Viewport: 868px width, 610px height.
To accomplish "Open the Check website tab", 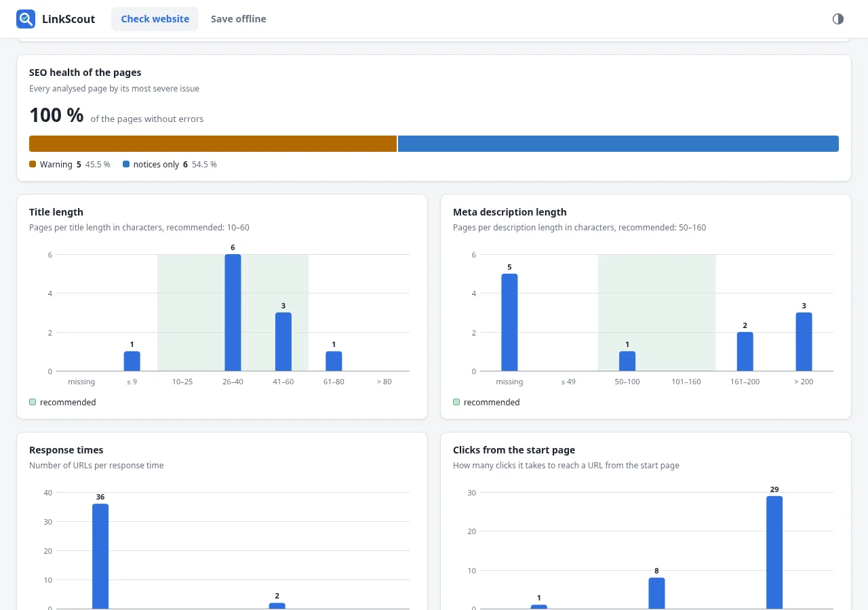I will click(x=155, y=19).
